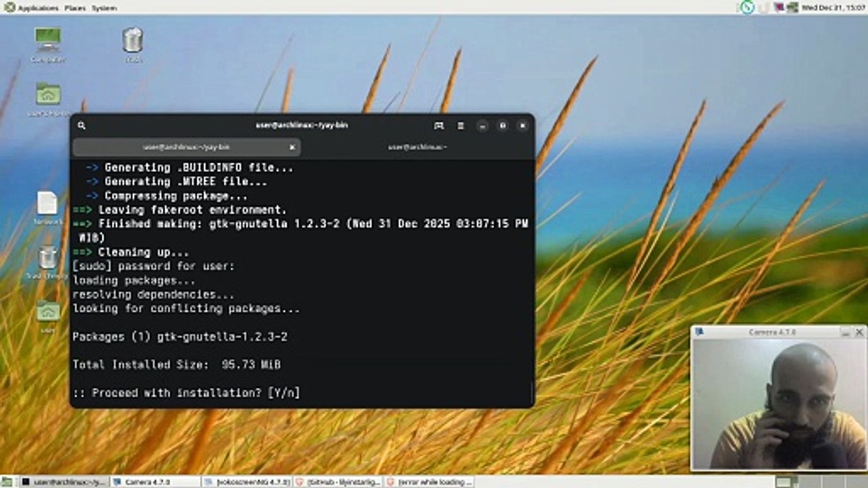Click the Camera window's video preview
The image size is (868, 488).
[x=778, y=403]
